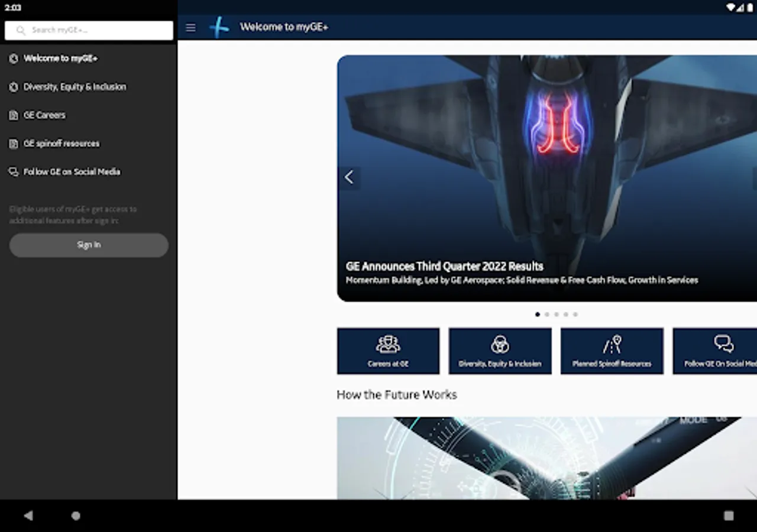Tap the Android recent apps square button
This screenshot has width=757, height=532.
click(729, 515)
